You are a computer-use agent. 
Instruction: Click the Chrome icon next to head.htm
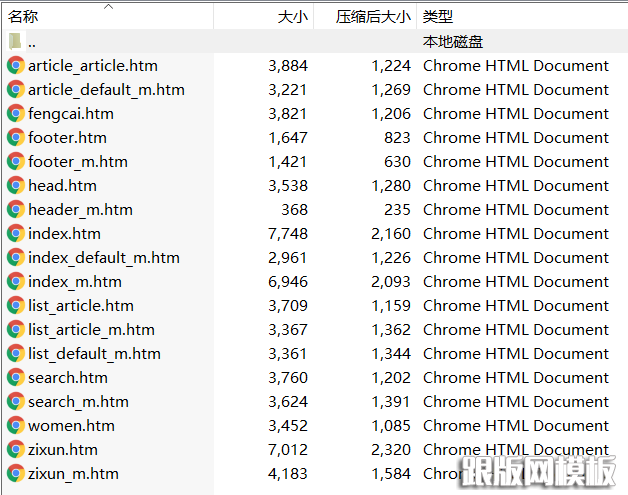(16, 186)
